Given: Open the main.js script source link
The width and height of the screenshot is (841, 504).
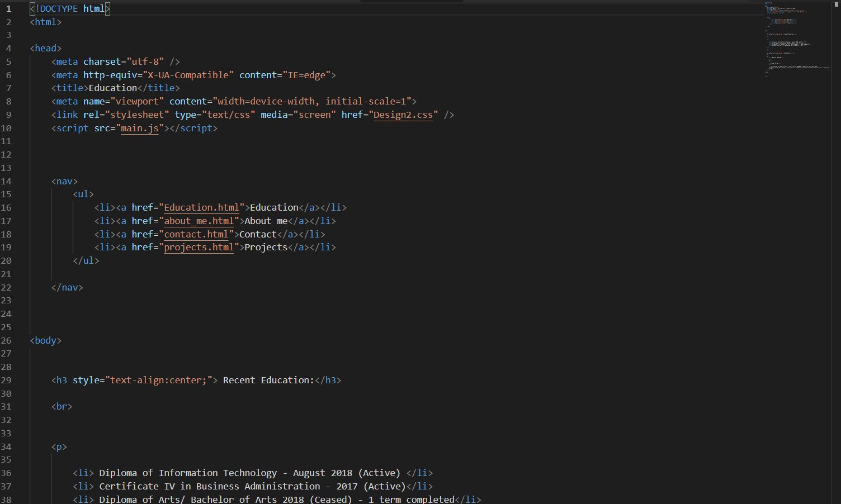Looking at the screenshot, I should [140, 129].
